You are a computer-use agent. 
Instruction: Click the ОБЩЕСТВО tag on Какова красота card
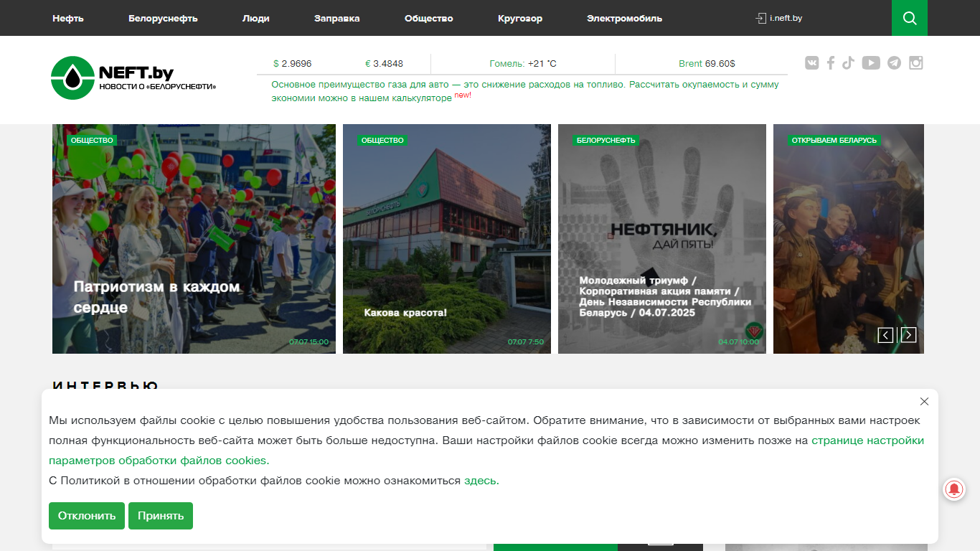(x=382, y=141)
